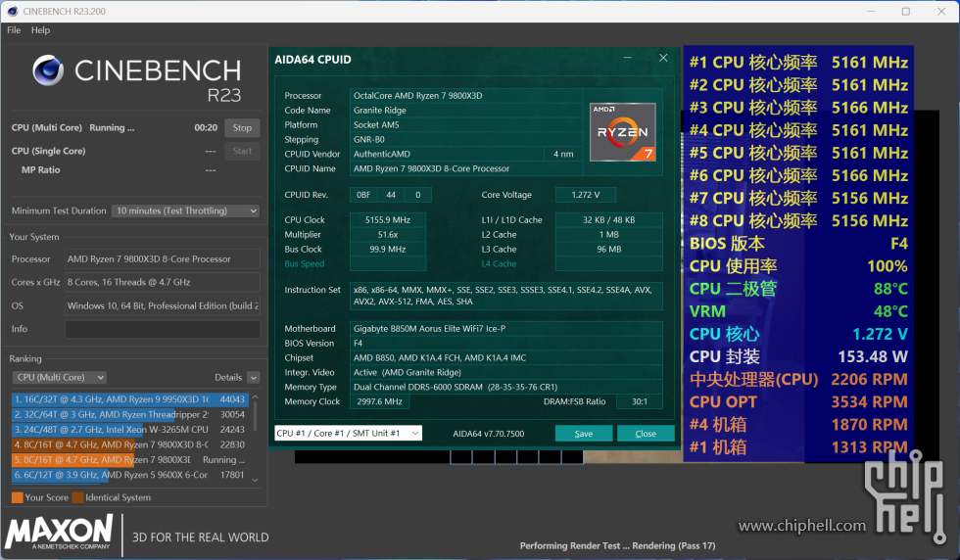Minimize the Cinebench window
960x560 pixels.
point(871,11)
